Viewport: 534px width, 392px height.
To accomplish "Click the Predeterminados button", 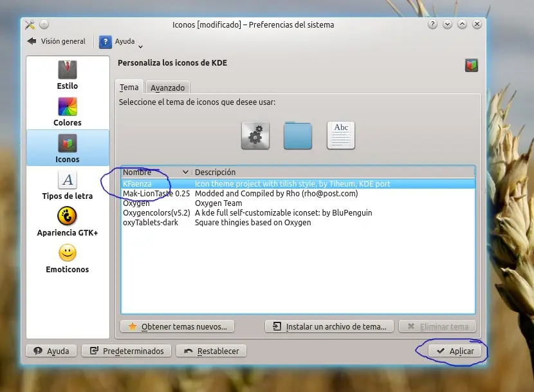I will (x=127, y=351).
